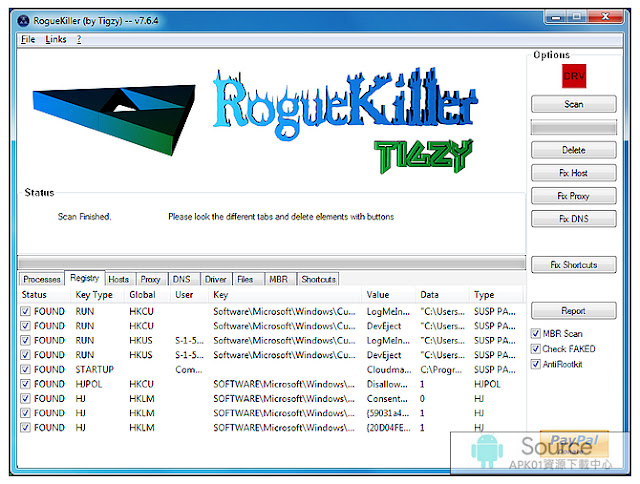Click the {20D04FE... value cell

(388, 428)
